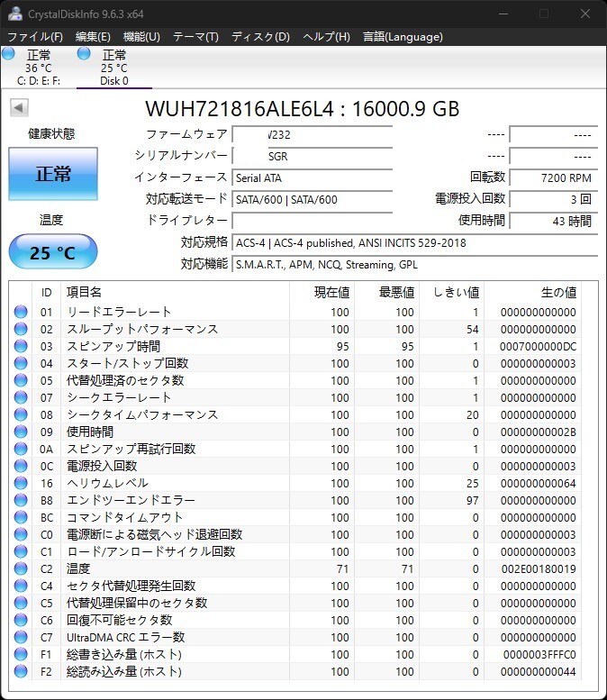Click the empty ドライブレター field

click(313, 221)
